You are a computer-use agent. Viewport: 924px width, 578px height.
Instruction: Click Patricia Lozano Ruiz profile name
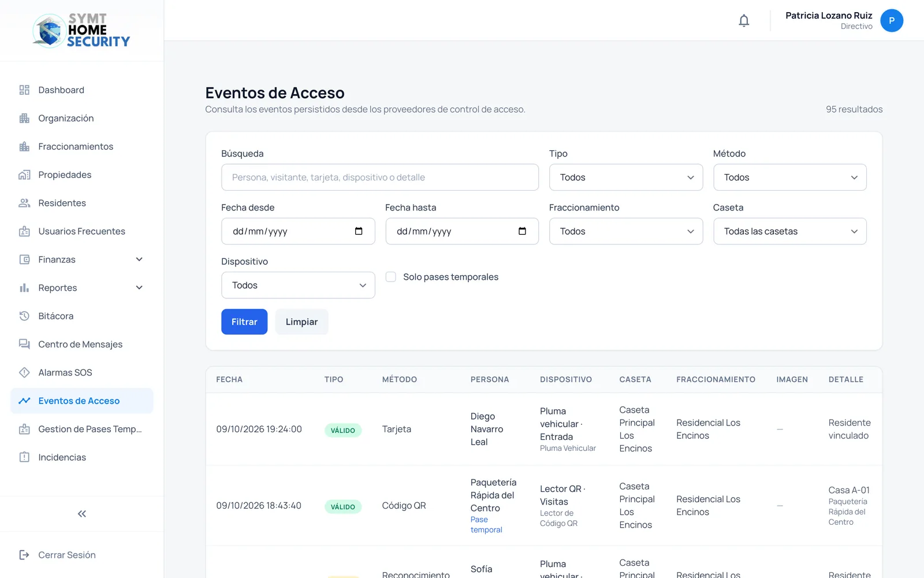829,16
